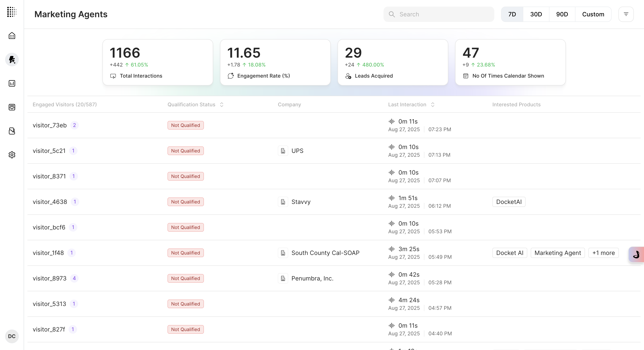Click the dotted grid logo icon
Screen dimensions: 644x350
coord(12,12)
